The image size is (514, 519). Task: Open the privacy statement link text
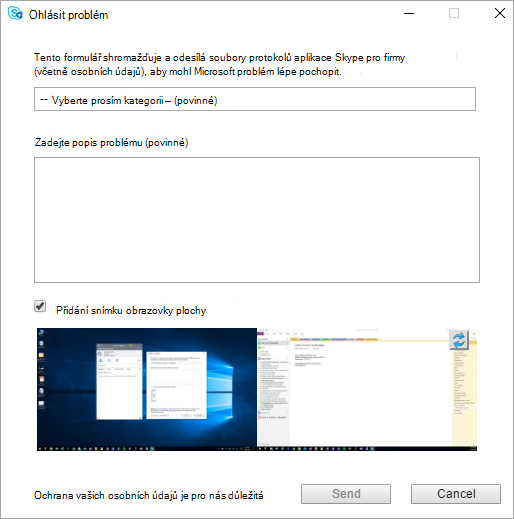tap(149, 495)
